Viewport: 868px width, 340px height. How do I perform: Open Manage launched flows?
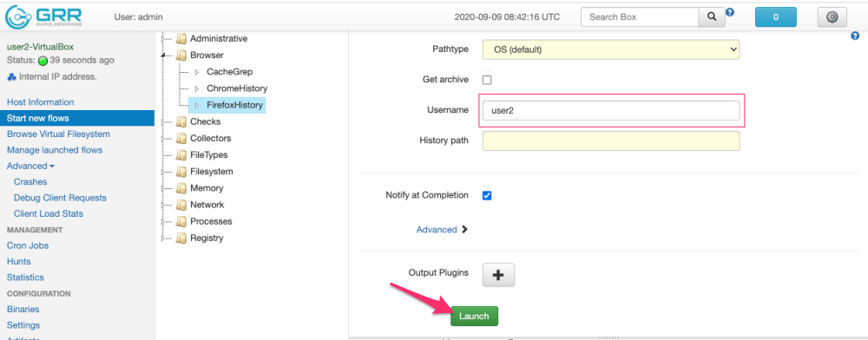[x=54, y=150]
